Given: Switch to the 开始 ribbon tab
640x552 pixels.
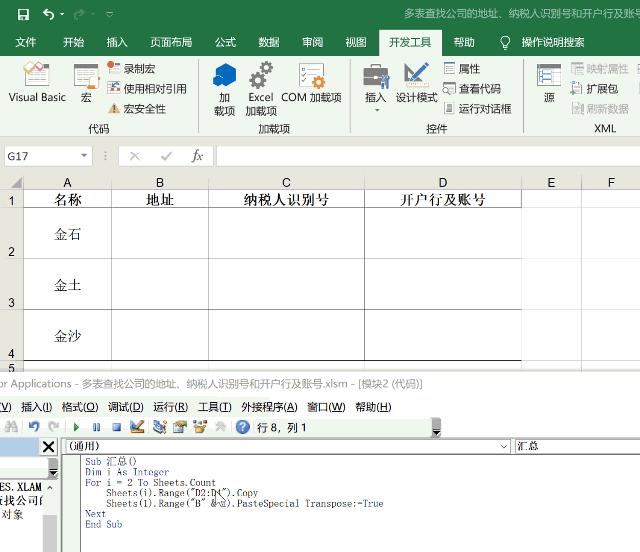Looking at the screenshot, I should pos(73,42).
